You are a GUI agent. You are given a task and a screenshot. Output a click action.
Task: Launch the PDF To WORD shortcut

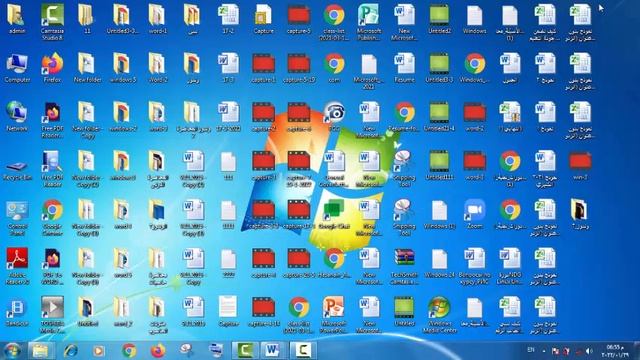tap(52, 266)
